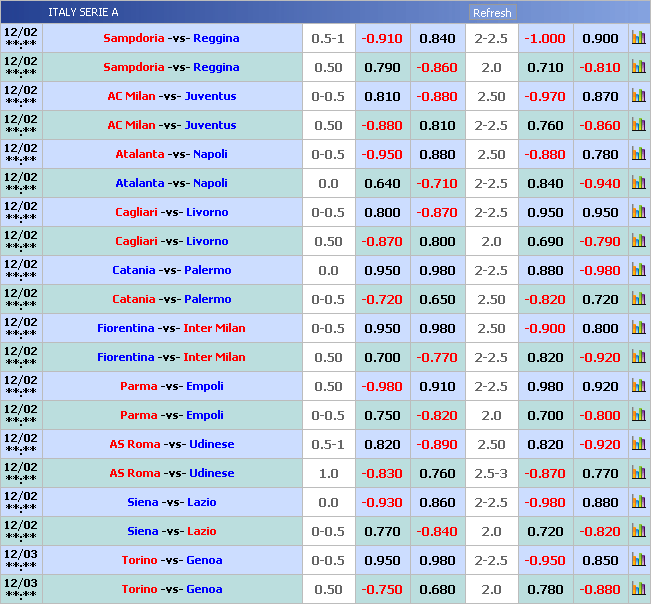Screen dimensions: 651x604
Task: Select -0.980 home odds for Parma-Empoli
Action: pos(382,386)
